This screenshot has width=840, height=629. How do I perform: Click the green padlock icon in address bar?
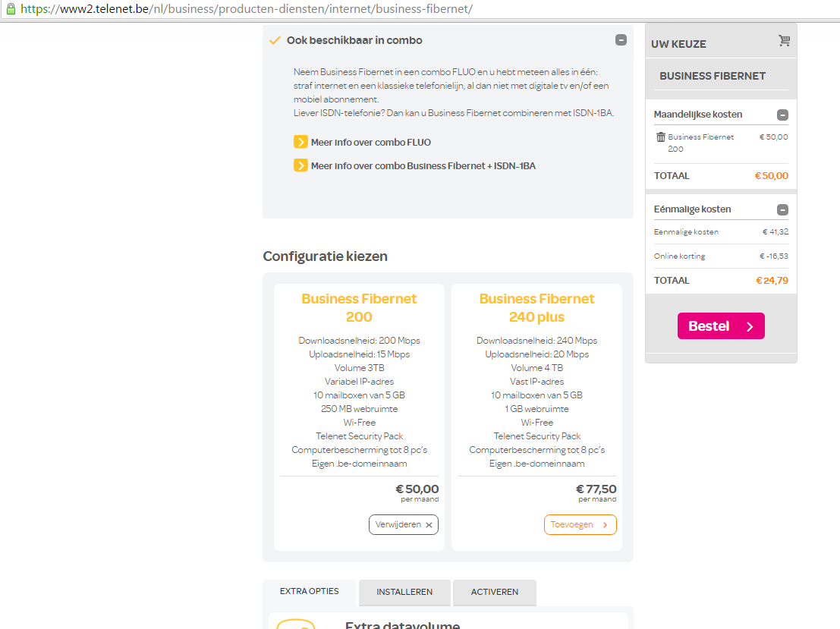(x=11, y=9)
